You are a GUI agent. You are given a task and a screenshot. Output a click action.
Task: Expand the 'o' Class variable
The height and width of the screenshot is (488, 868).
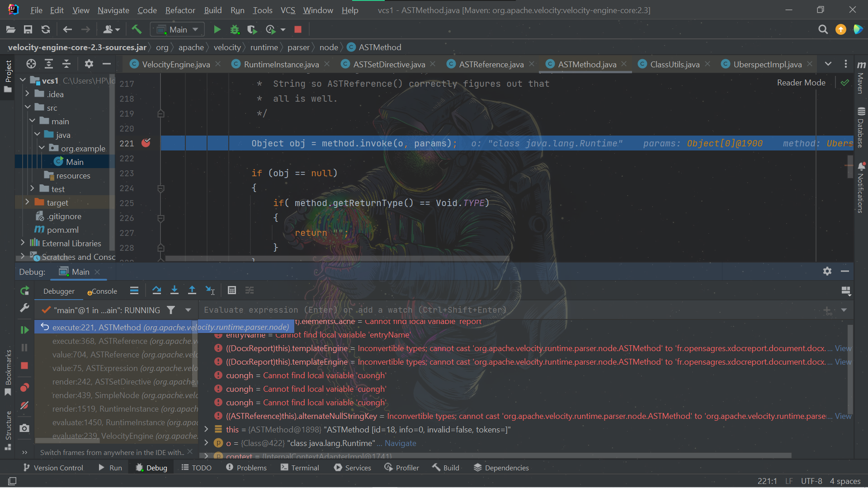click(207, 443)
